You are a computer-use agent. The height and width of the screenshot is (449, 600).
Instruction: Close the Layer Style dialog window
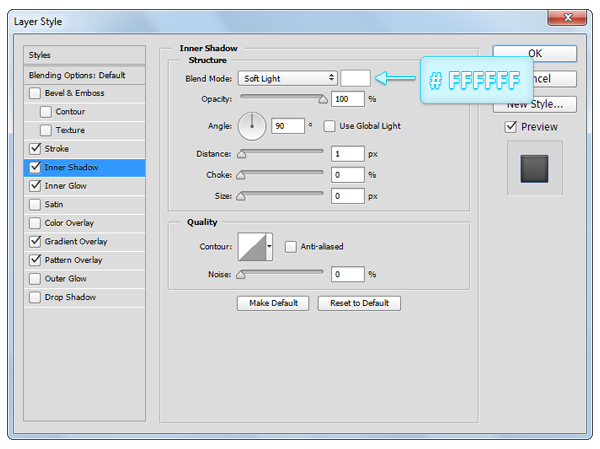(567, 19)
